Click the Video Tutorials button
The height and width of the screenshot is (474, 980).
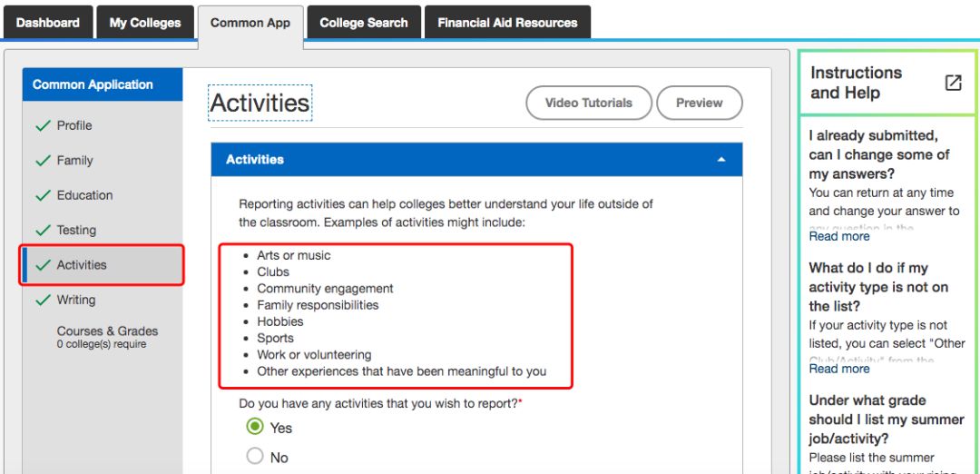tap(589, 104)
